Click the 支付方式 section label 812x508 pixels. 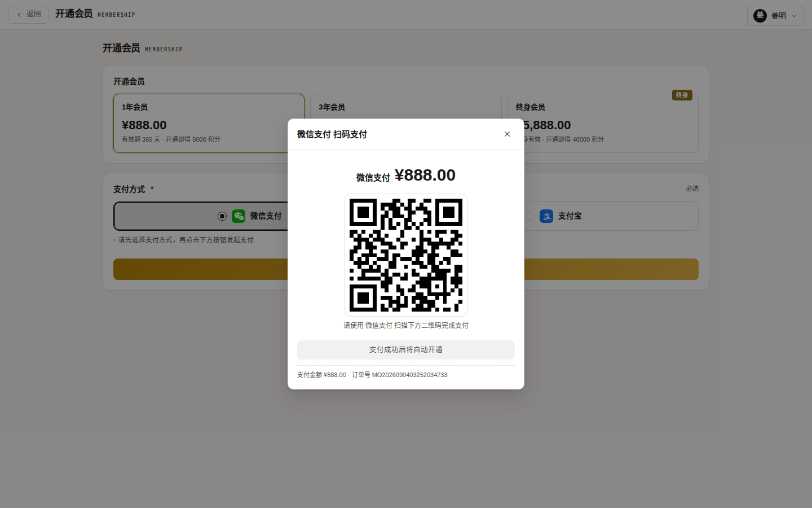click(129, 190)
